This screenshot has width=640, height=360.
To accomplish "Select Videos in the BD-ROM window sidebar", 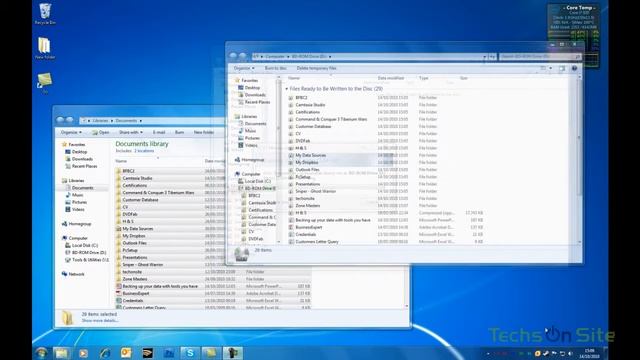I will [x=248, y=145].
